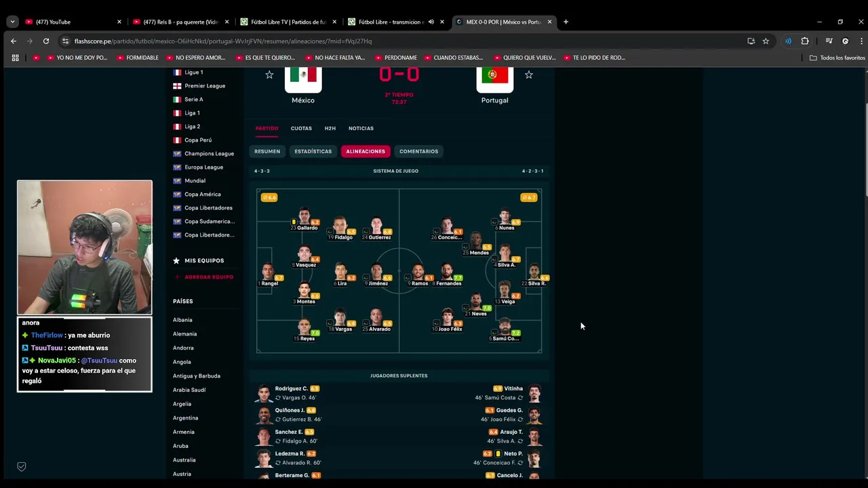868x488 pixels.
Task: Click AGREGAR EQUIPO link
Action: pyautogui.click(x=204, y=277)
